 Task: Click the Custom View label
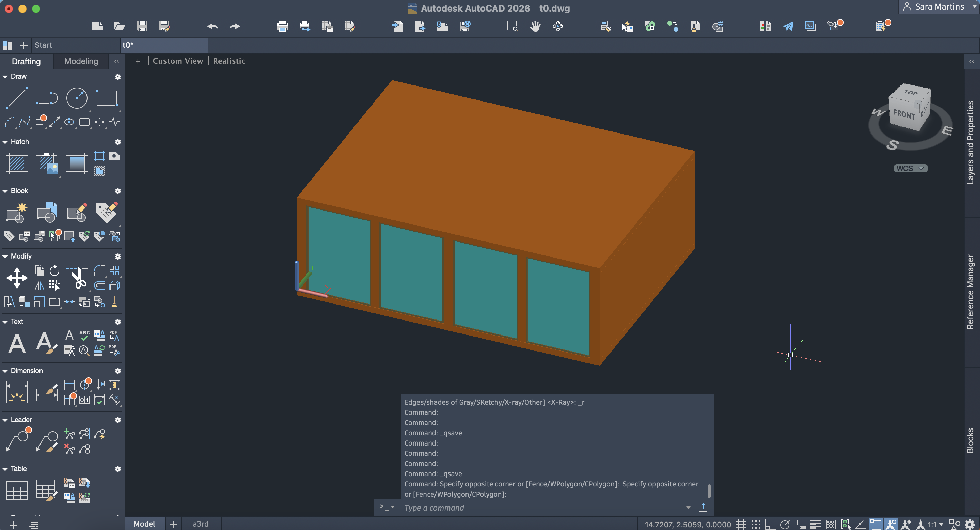pos(178,61)
